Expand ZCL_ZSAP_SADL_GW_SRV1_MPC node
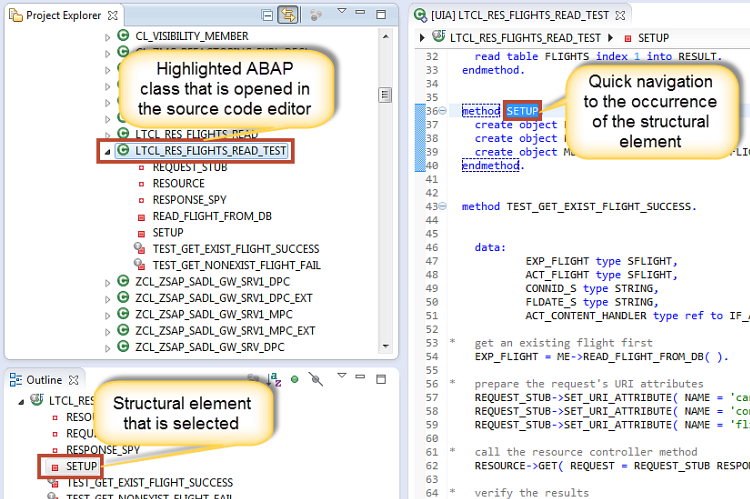This screenshot has width=750, height=499. coord(108,315)
